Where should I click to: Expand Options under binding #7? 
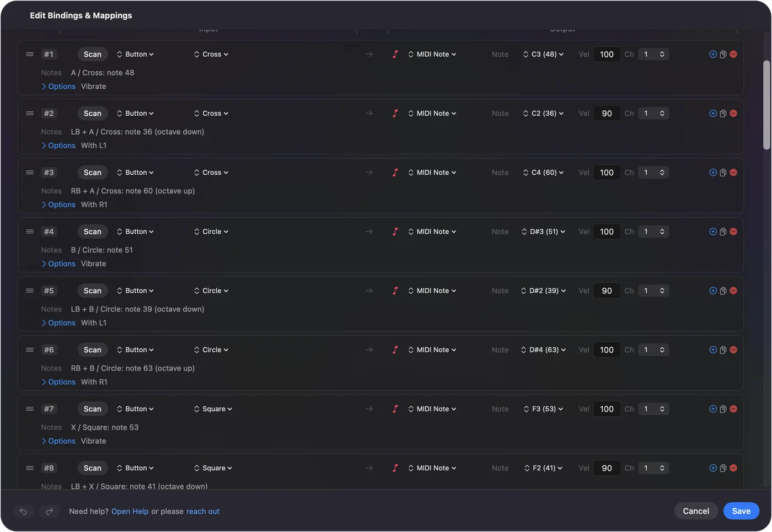pyautogui.click(x=58, y=441)
